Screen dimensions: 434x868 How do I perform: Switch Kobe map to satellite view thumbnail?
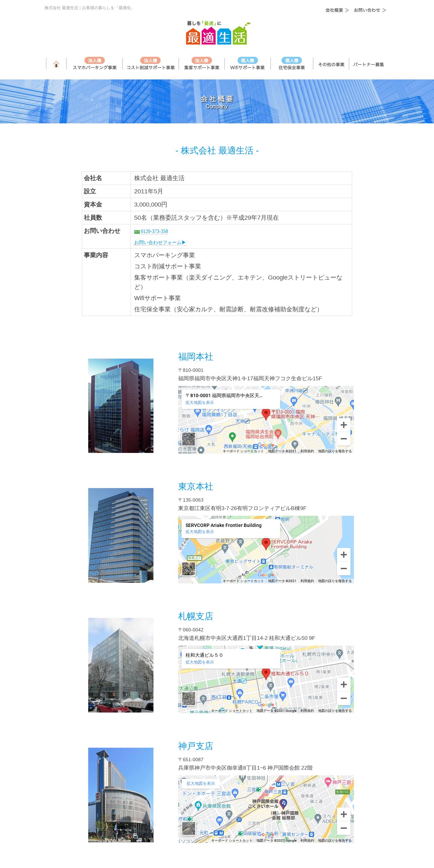tap(189, 828)
